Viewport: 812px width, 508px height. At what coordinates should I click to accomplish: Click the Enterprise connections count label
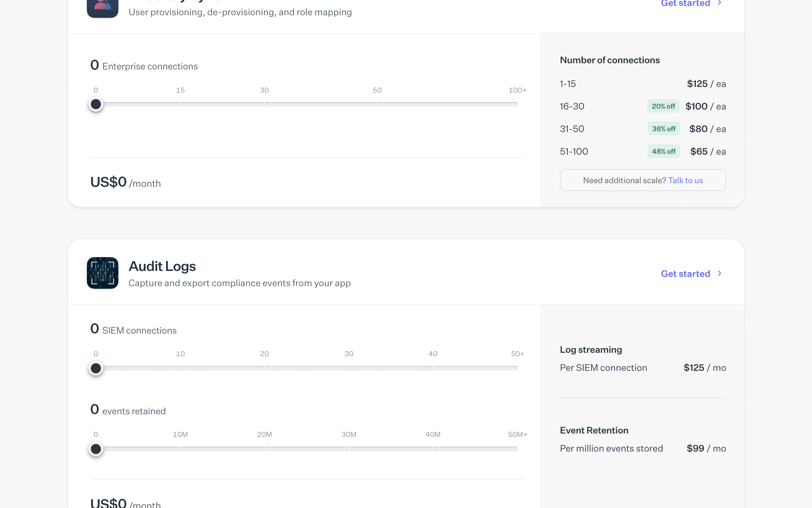click(x=144, y=65)
